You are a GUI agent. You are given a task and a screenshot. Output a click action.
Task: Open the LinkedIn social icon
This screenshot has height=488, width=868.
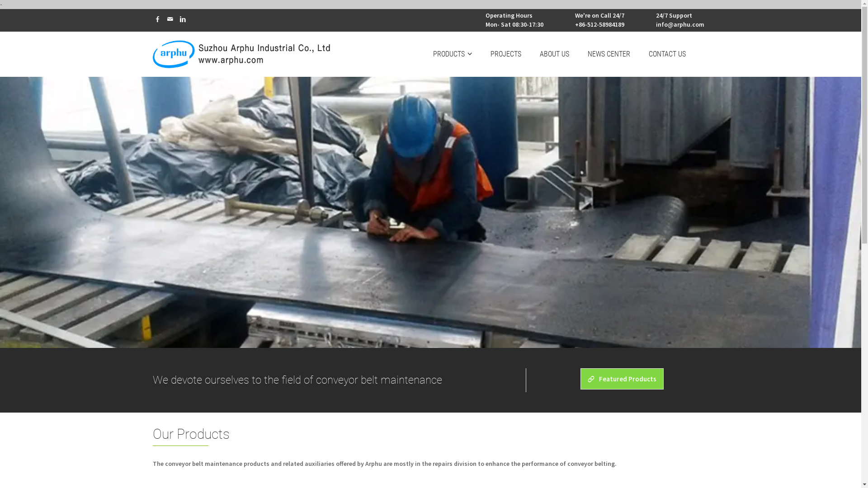click(x=183, y=19)
